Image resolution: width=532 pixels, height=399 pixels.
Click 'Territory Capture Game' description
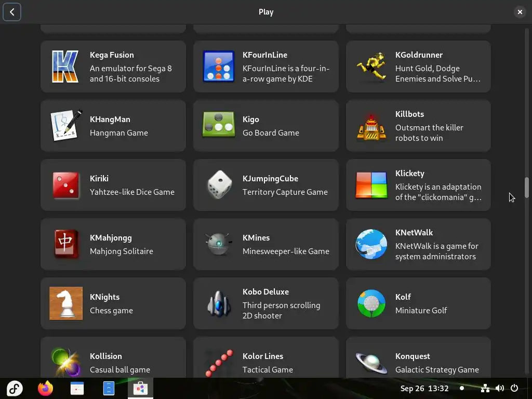point(285,192)
